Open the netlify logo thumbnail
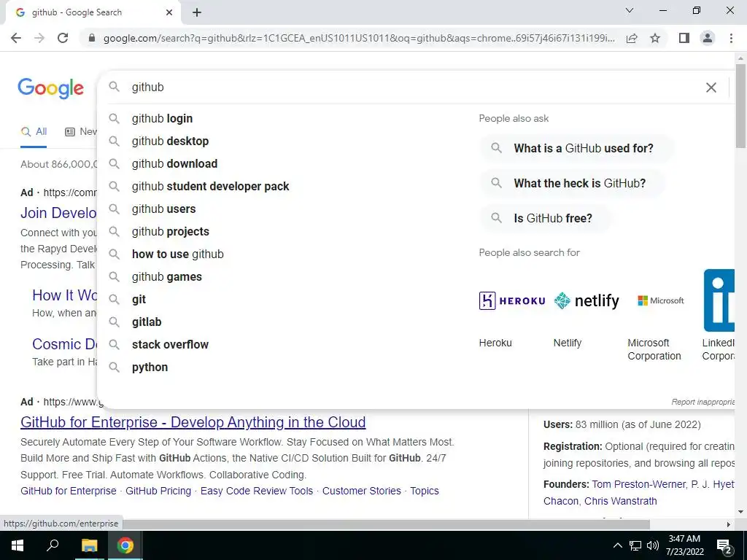The image size is (747, 560). point(587,300)
